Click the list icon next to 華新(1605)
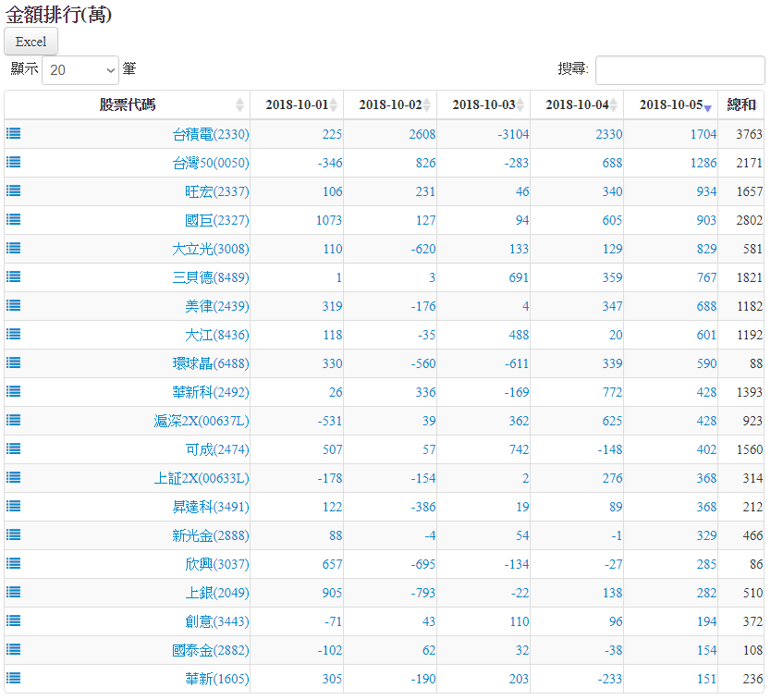Viewport: 771px width, 700px height. point(14,678)
